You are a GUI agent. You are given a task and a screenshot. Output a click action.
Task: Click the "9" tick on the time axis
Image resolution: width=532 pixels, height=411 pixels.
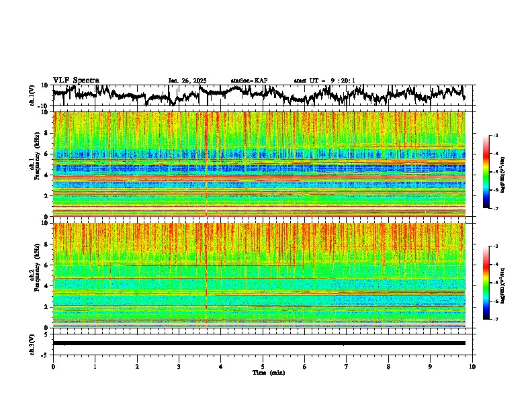point(430,367)
